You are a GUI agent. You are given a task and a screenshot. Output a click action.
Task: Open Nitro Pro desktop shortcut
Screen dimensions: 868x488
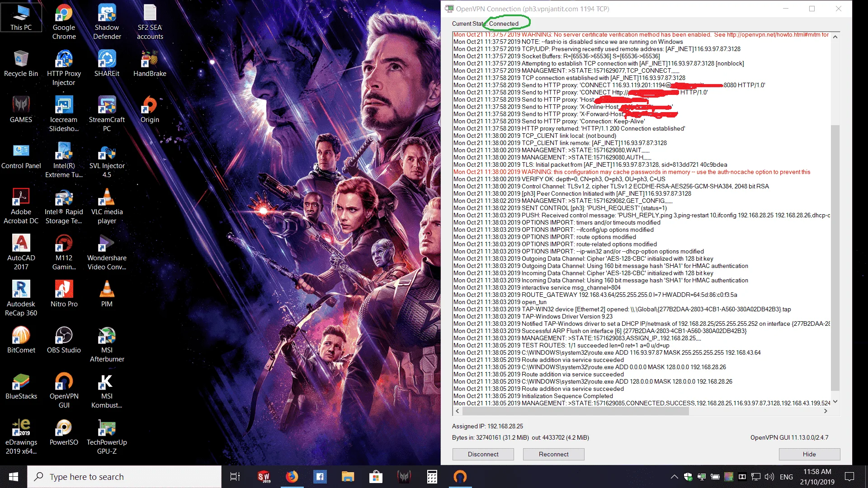pos(64,295)
